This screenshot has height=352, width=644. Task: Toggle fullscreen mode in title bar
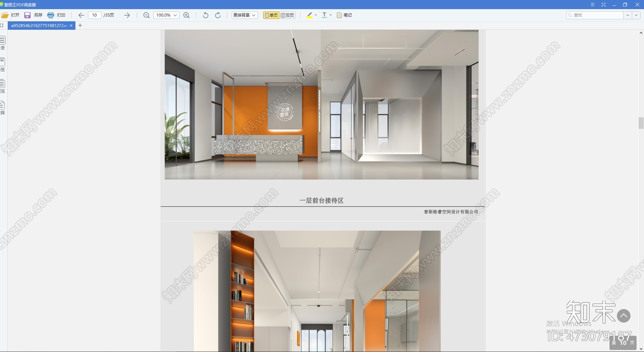click(x=603, y=4)
